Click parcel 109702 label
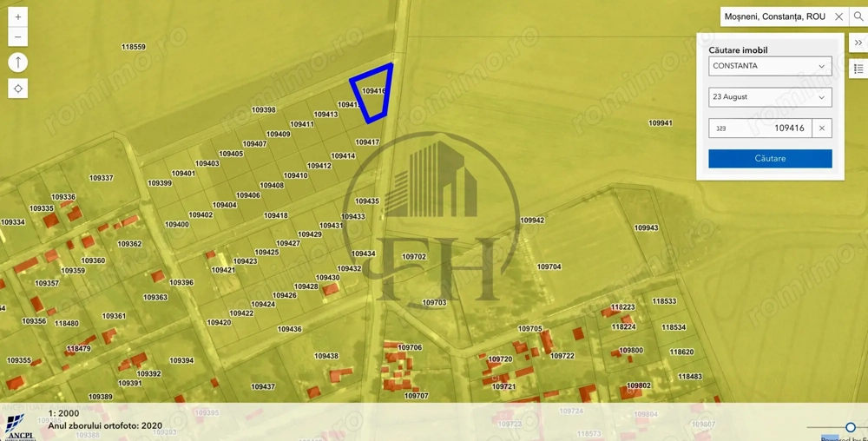 [414, 257]
